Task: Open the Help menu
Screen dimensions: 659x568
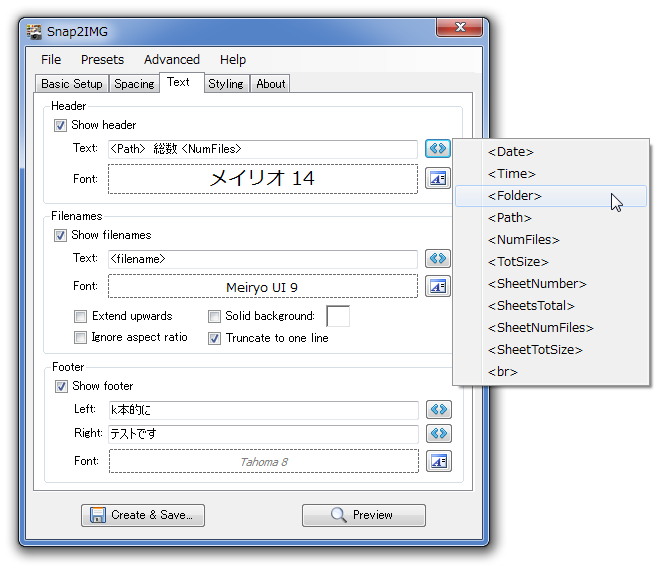Action: tap(233, 60)
